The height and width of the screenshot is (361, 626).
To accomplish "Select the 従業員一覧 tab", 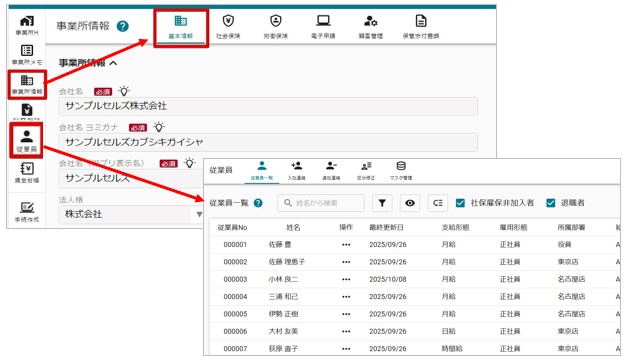I will (x=262, y=171).
